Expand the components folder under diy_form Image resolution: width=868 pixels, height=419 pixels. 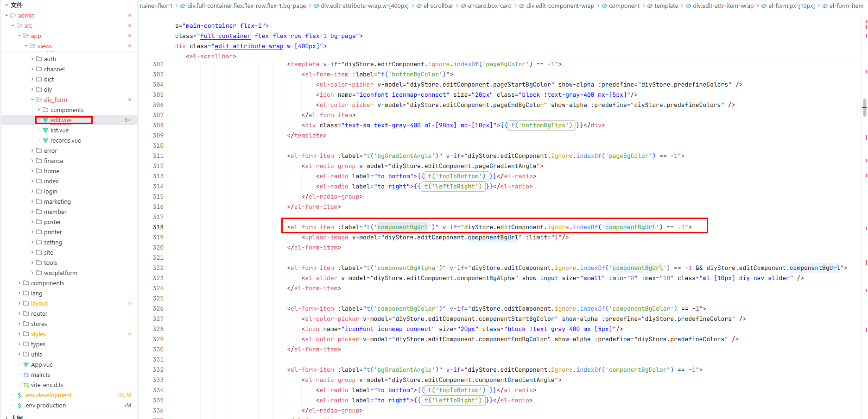67,110
